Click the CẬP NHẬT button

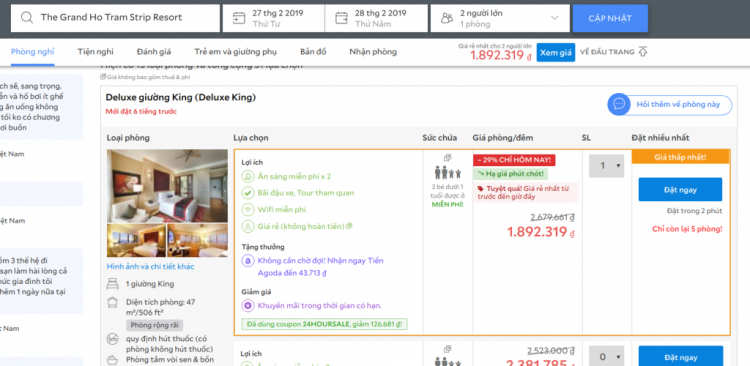pos(610,18)
